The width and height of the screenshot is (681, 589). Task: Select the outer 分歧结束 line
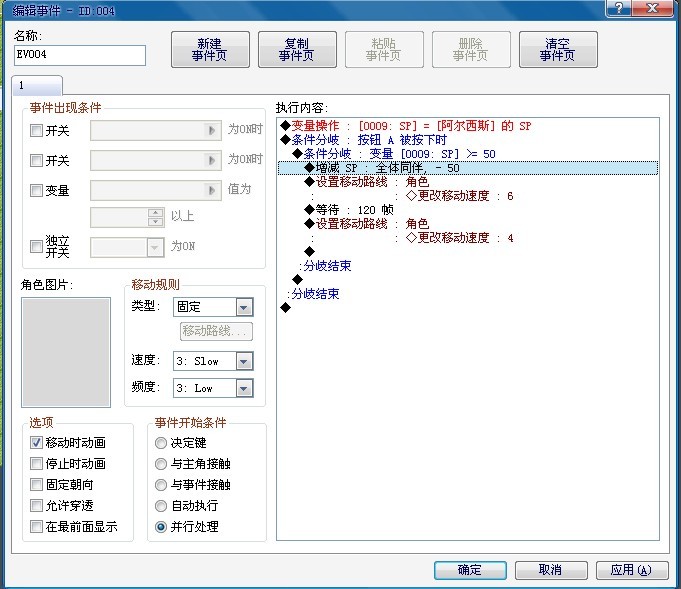coord(468,294)
